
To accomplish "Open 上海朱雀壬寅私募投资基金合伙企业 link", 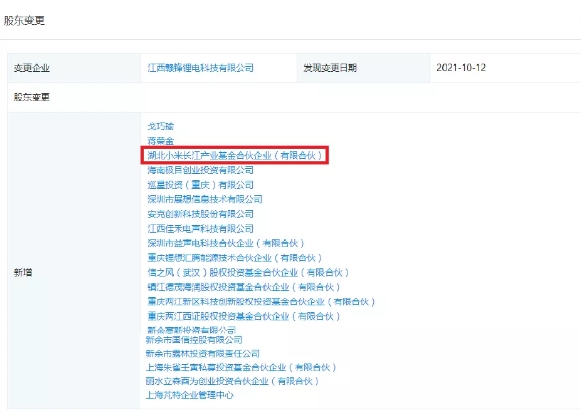I will (241, 367).
